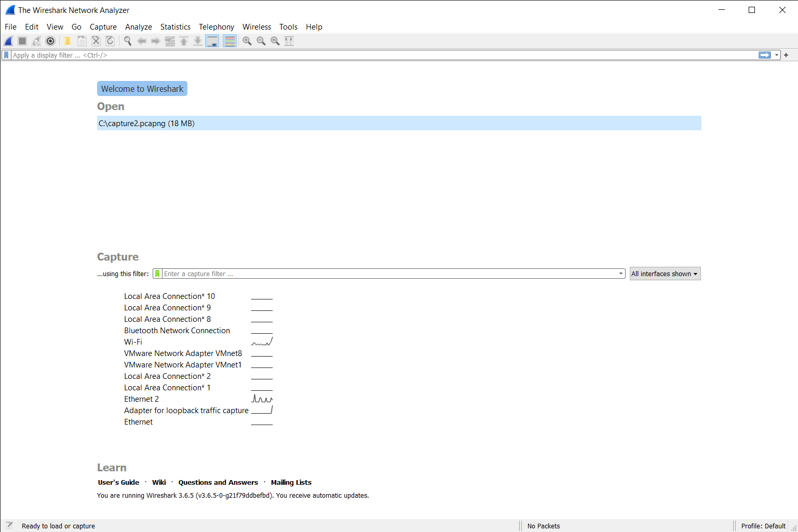This screenshot has height=532, width=798.
Task: Open the Edit menu
Action: [32, 27]
